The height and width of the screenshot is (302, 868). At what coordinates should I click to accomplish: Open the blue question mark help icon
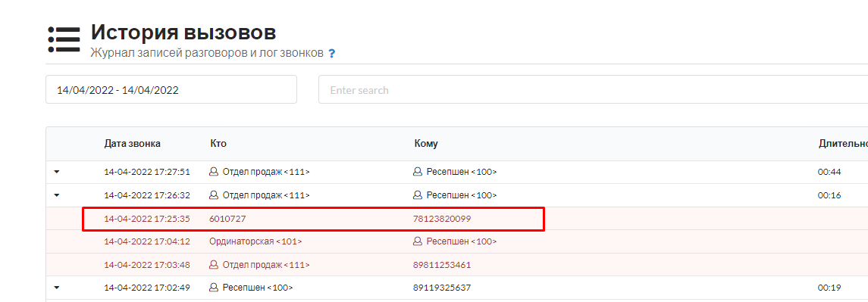pos(331,54)
